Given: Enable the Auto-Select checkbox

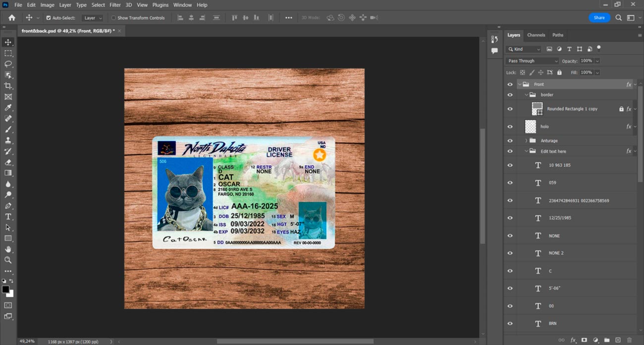Looking at the screenshot, I should click(49, 18).
